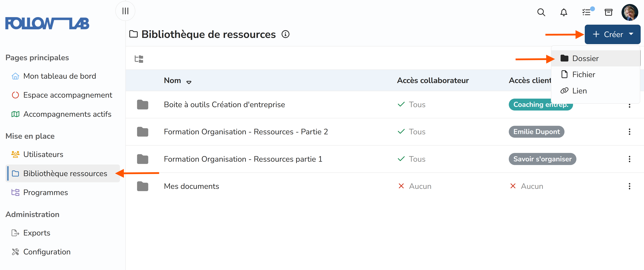Open three-dot menu for Mes documents
Image resolution: width=644 pixels, height=270 pixels.
click(x=629, y=186)
